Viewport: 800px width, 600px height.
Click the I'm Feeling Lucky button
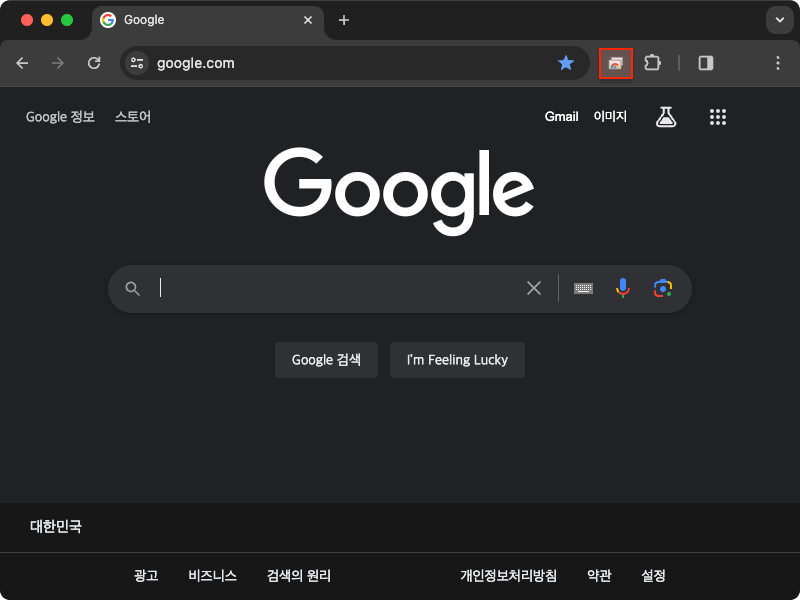(x=457, y=360)
